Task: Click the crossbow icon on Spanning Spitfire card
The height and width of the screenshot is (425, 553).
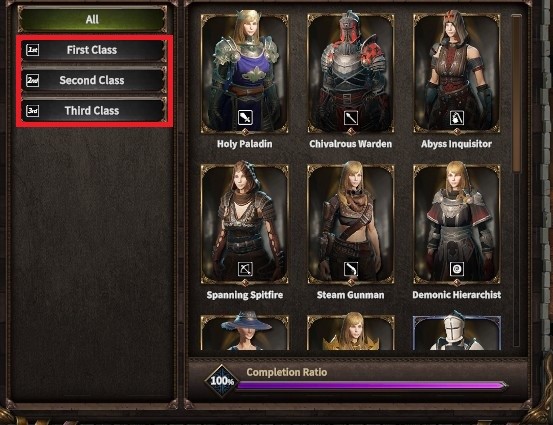Action: (x=245, y=269)
